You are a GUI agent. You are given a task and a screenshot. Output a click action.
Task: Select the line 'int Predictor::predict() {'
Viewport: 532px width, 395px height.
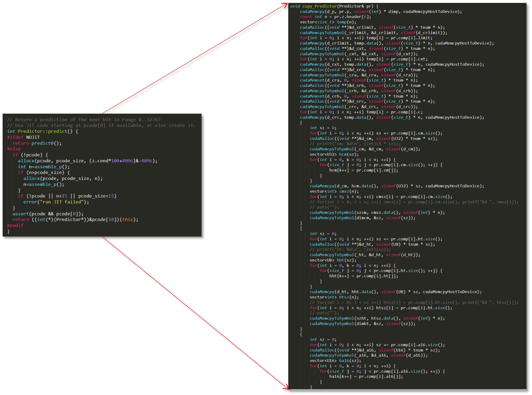pos(43,131)
